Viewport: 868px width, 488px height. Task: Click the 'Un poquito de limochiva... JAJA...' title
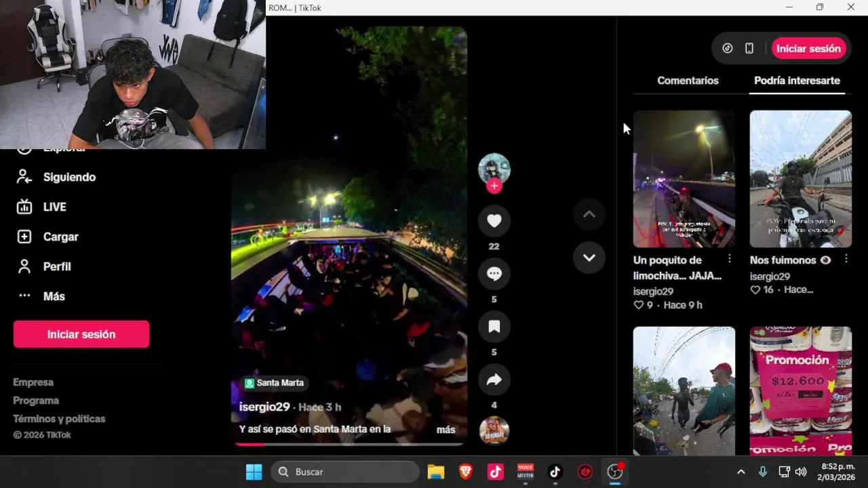677,268
